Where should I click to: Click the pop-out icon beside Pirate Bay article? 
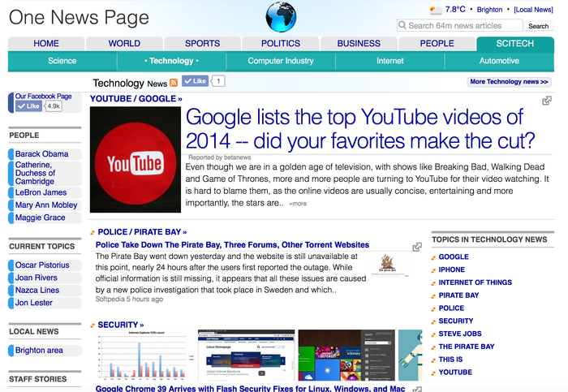pos(416,247)
